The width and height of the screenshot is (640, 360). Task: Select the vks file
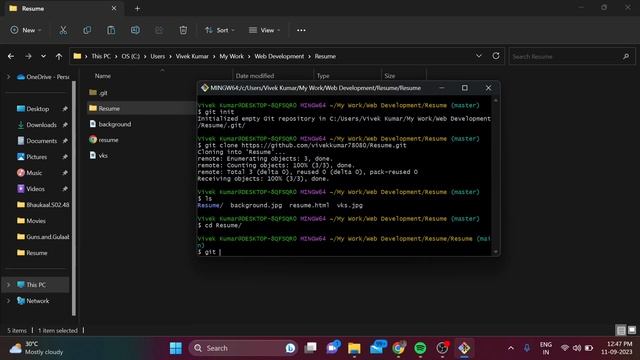(103, 156)
